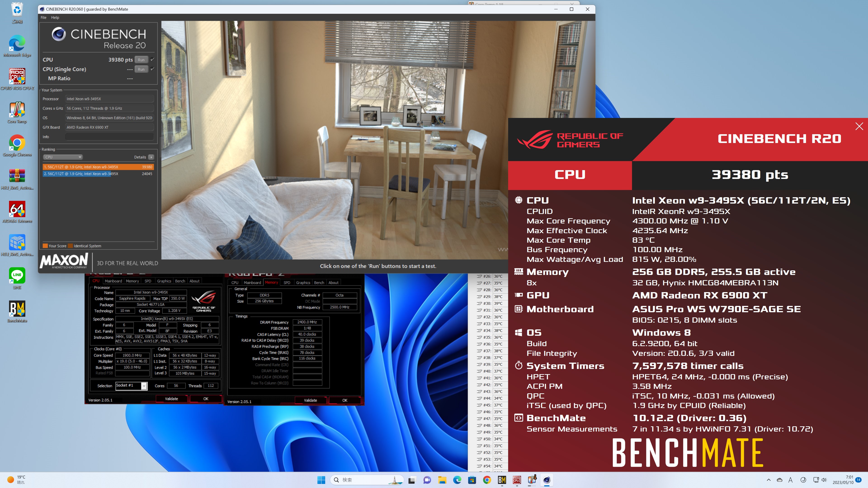Screen dimensions: 868x488
Task: Open BenchMate desktop shortcut
Action: 17,312
